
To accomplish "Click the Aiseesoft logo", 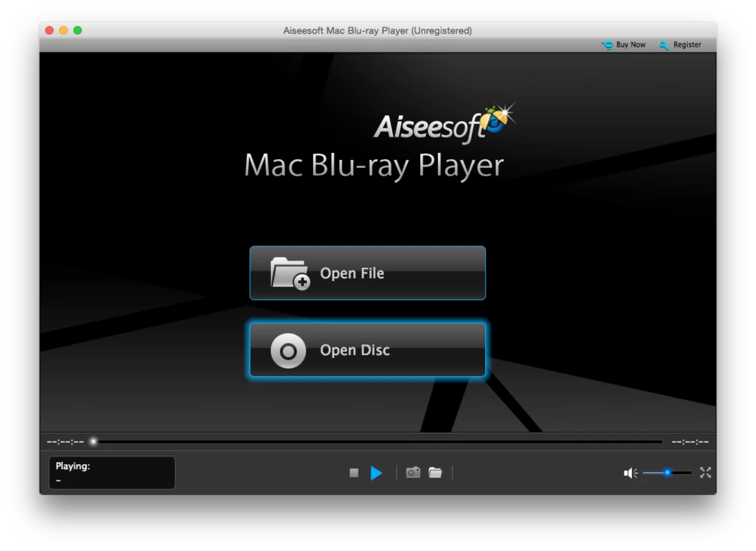I will click(x=444, y=123).
